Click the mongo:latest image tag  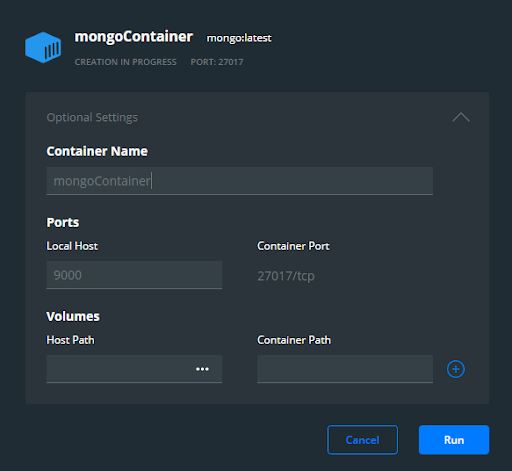[x=239, y=38]
